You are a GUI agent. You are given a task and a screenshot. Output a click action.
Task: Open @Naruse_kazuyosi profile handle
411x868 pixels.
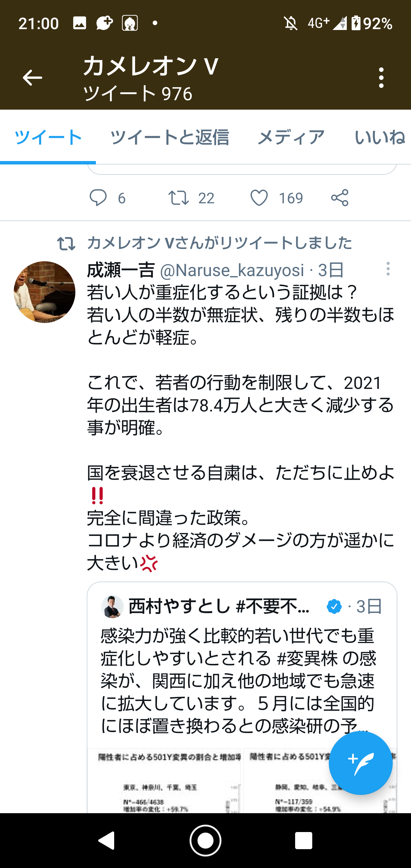click(x=232, y=270)
